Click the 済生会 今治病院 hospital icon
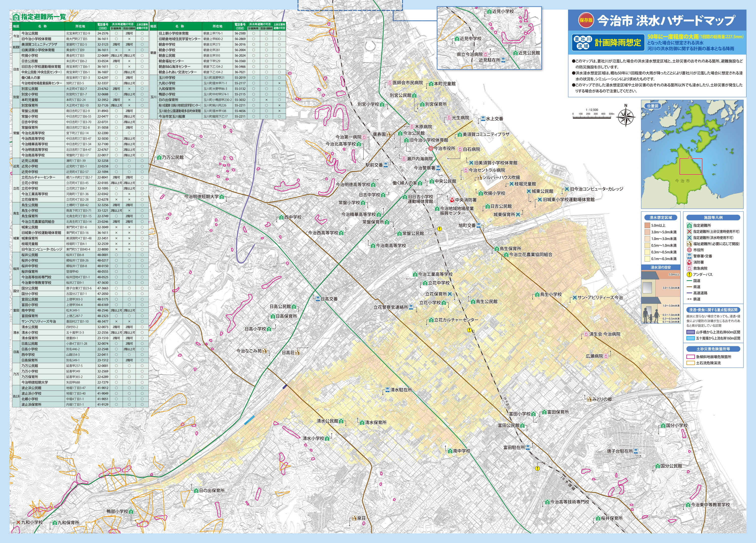 586,334
